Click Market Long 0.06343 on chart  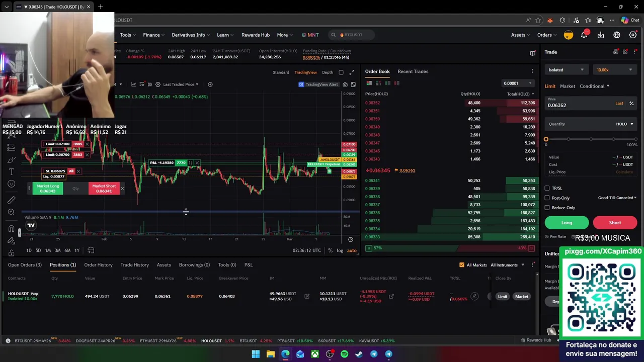coord(47,189)
